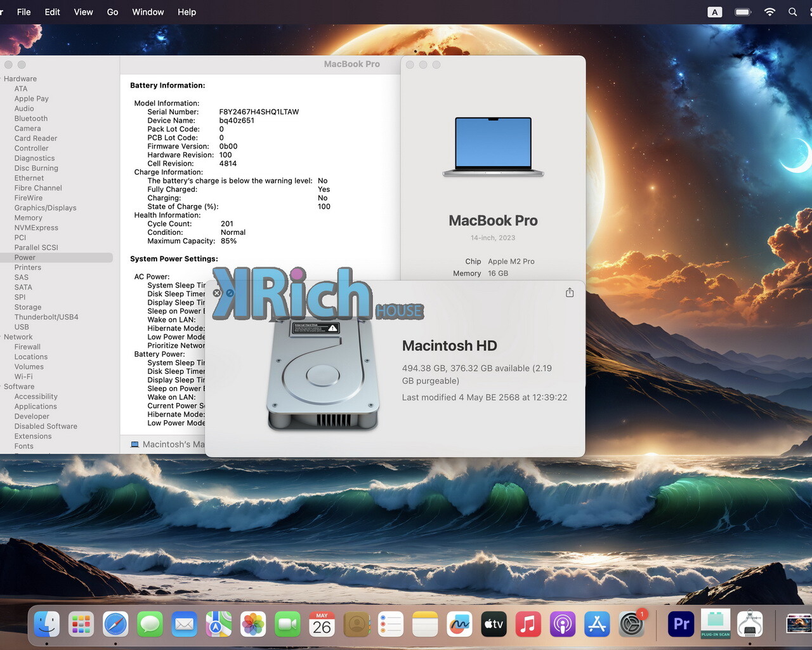Open Photos app in the dock
The image size is (812, 650).
pyautogui.click(x=253, y=625)
